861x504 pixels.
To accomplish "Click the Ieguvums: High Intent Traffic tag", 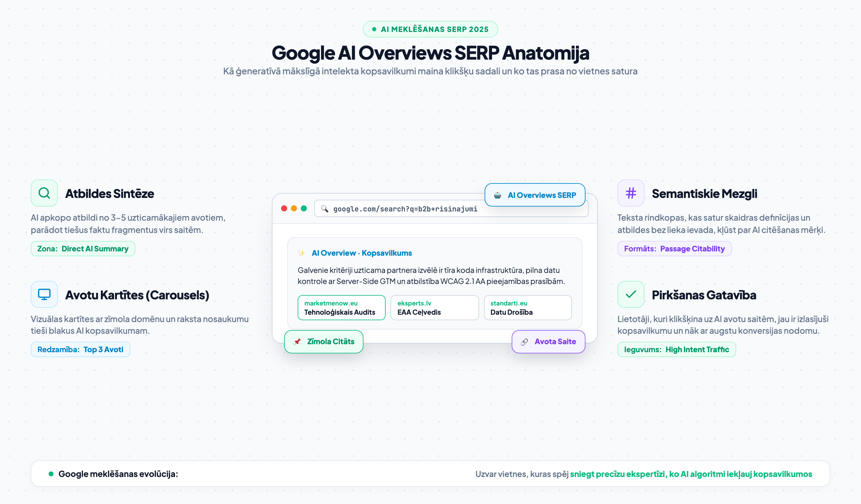I will point(676,349).
